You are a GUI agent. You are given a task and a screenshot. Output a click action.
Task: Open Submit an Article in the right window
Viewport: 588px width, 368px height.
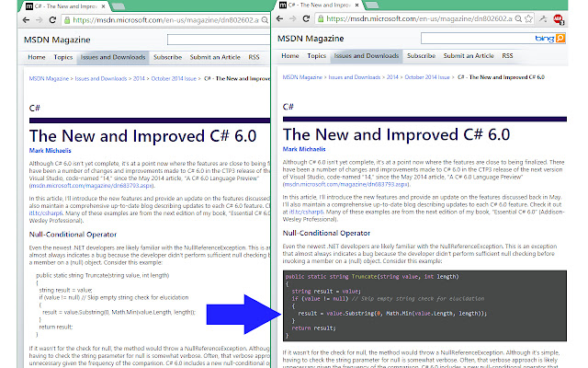point(469,56)
